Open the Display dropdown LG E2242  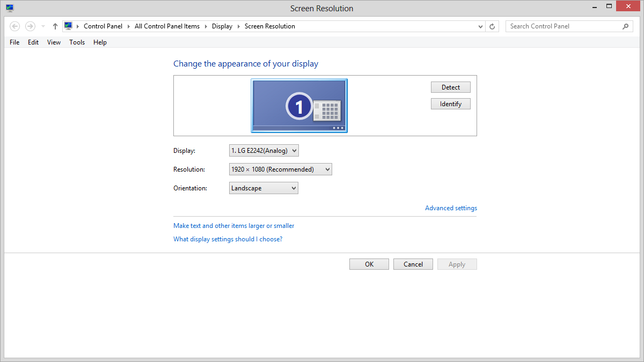[x=264, y=151]
